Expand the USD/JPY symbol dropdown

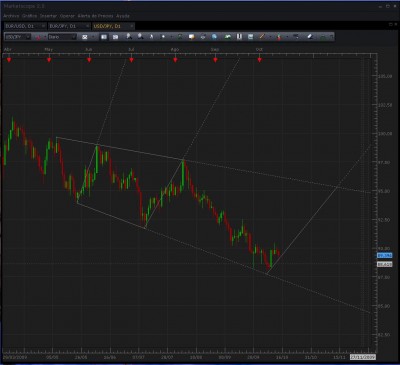[x=28, y=37]
